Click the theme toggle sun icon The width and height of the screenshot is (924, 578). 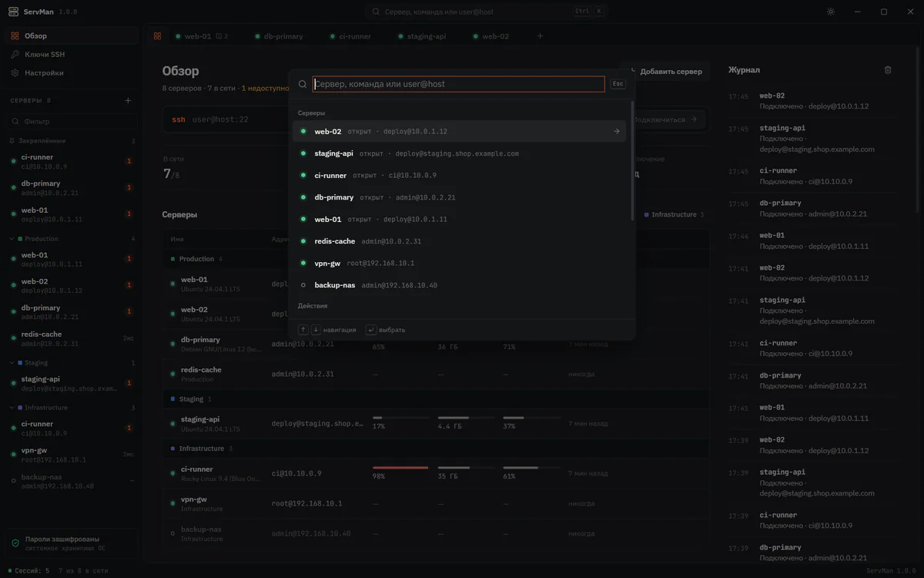click(831, 12)
